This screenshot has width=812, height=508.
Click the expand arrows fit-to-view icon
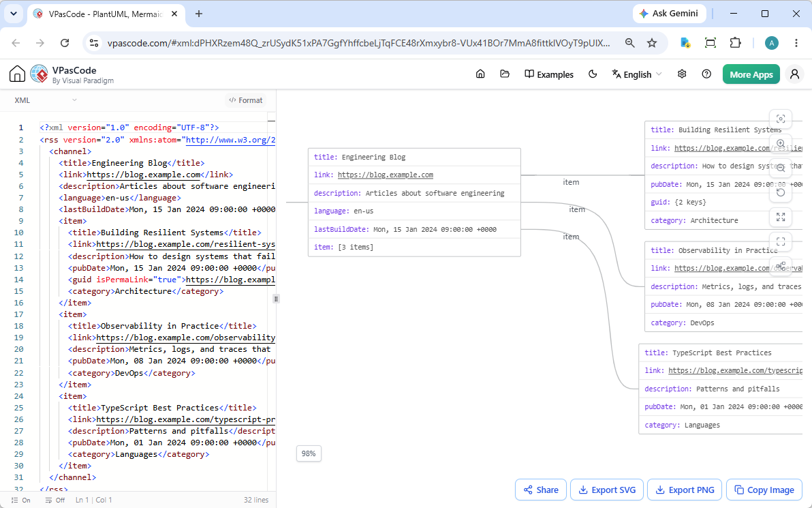[781, 217]
